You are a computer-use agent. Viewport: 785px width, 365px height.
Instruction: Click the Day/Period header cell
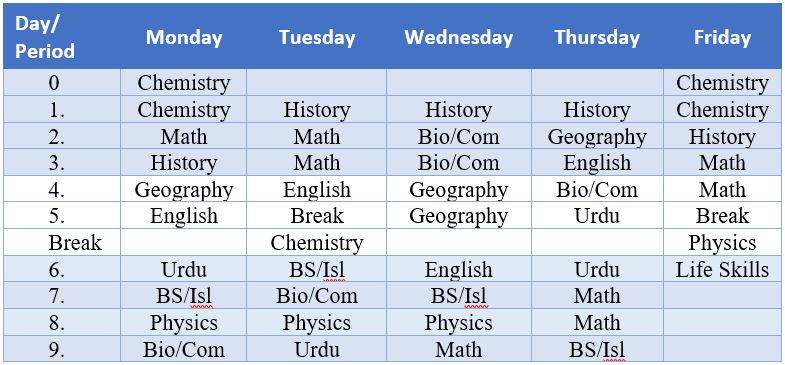[62, 37]
